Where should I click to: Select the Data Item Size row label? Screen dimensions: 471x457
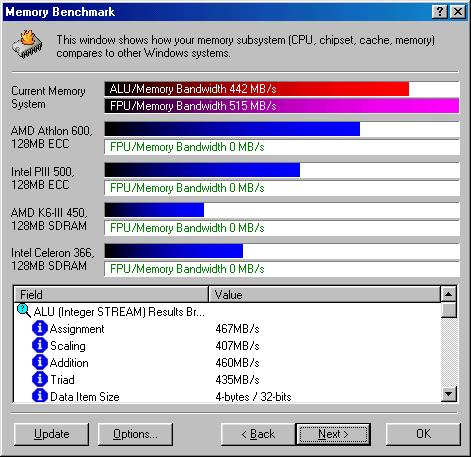tap(85, 397)
